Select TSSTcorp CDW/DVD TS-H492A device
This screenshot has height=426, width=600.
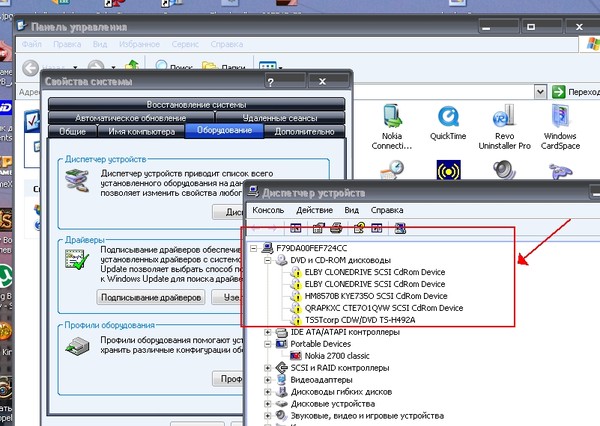(360, 320)
